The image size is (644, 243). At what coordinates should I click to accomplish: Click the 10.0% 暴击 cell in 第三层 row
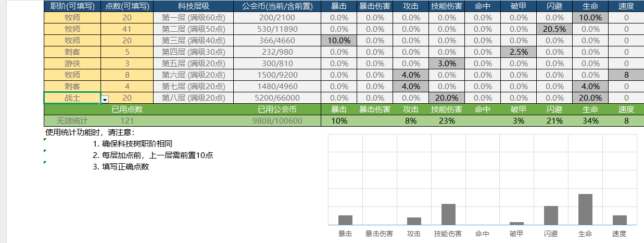339,40
